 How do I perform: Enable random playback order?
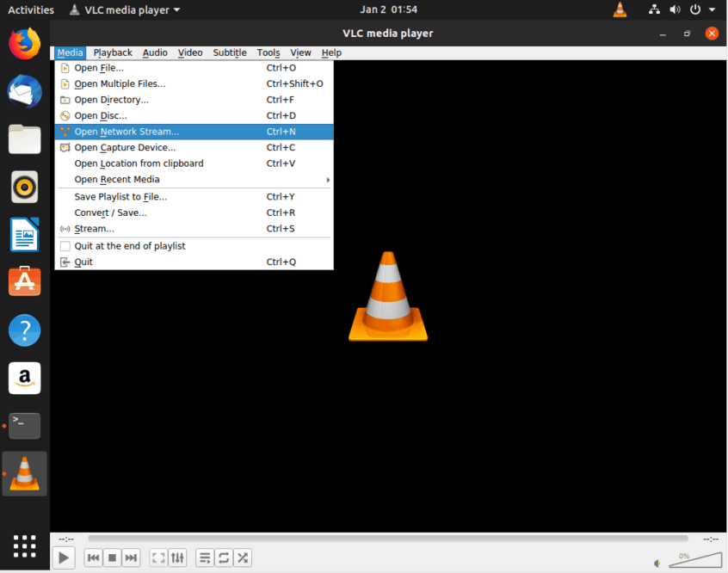[x=242, y=558]
